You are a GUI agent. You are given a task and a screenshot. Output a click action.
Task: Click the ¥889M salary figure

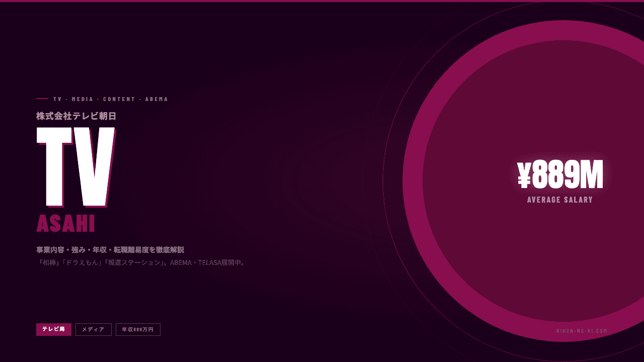(560, 175)
